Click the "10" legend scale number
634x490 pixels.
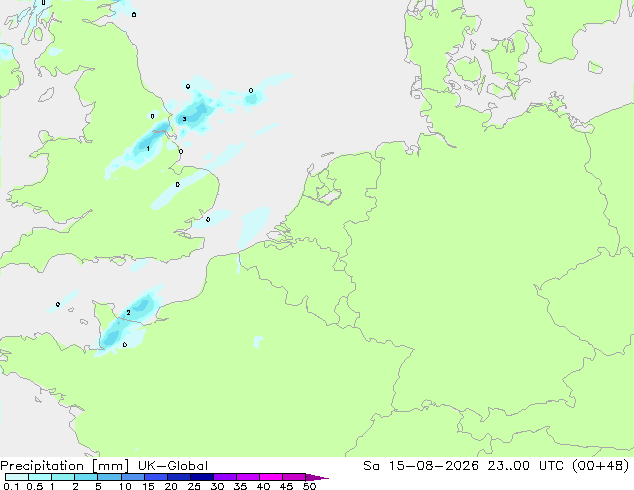pos(125,486)
